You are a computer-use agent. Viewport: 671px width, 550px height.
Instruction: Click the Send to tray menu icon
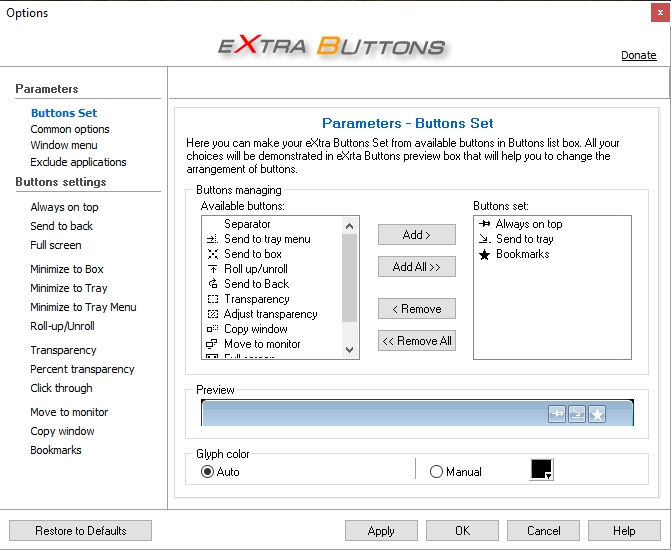[x=213, y=239]
